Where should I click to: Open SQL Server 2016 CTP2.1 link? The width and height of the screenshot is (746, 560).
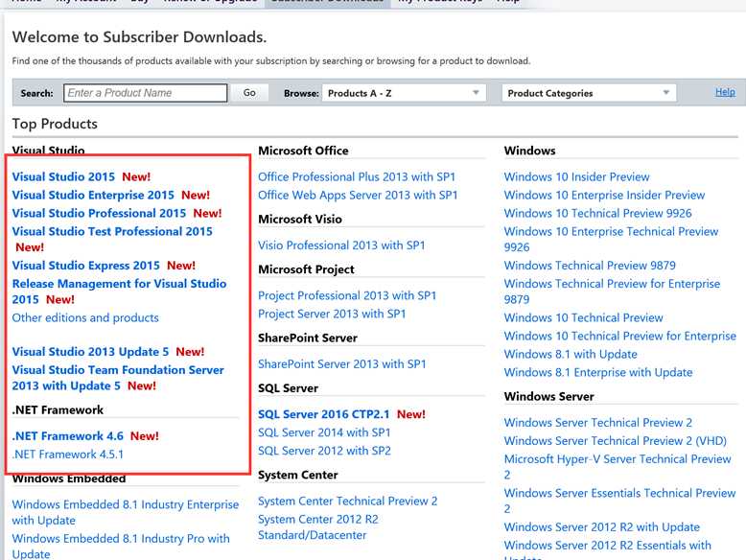pyautogui.click(x=323, y=414)
